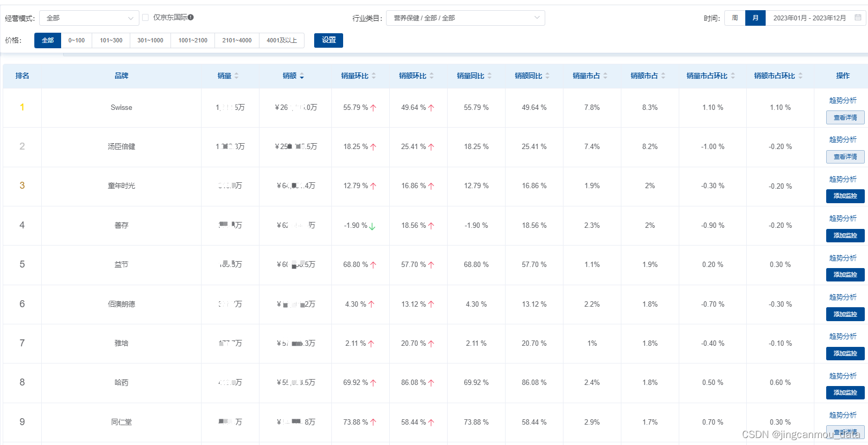Open the 经营模式 dropdown showing 全部
Screen dimensions: 868x445
89,18
